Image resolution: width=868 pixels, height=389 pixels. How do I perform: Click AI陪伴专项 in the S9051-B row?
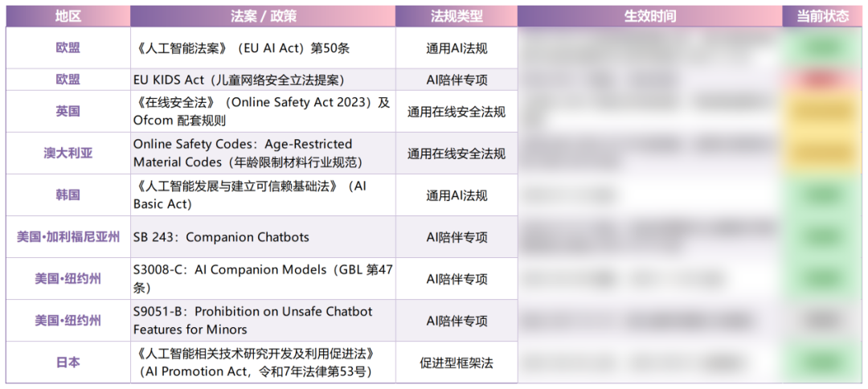pyautogui.click(x=457, y=321)
